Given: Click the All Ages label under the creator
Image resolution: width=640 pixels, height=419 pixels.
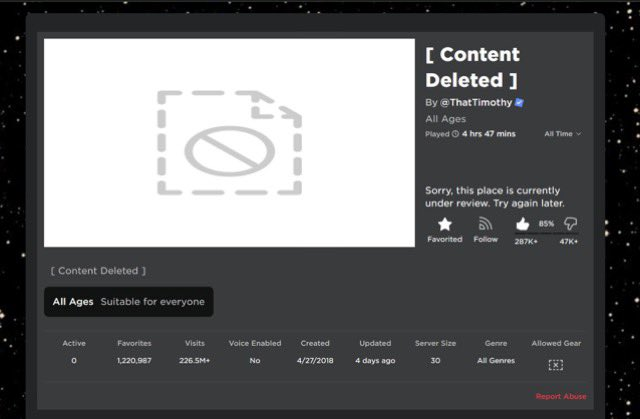Looking at the screenshot, I should (445, 119).
